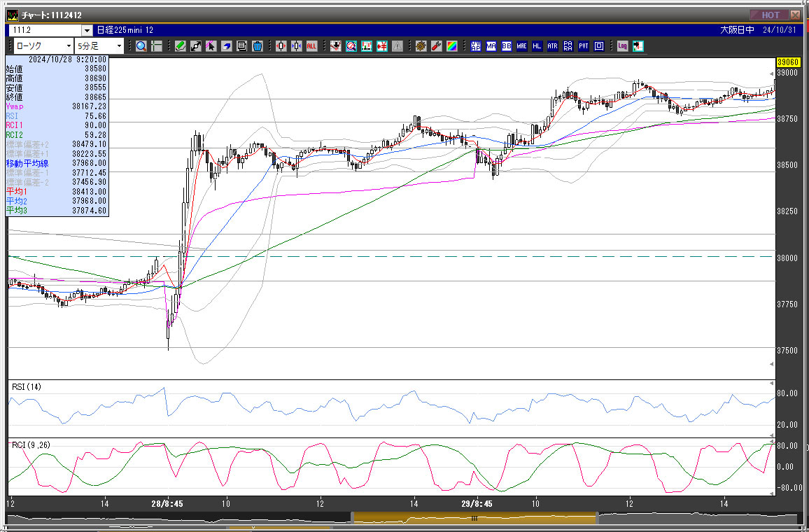Click the symbol code input showing 111.2
Image resolution: width=809 pixels, height=532 pixels.
[45, 30]
